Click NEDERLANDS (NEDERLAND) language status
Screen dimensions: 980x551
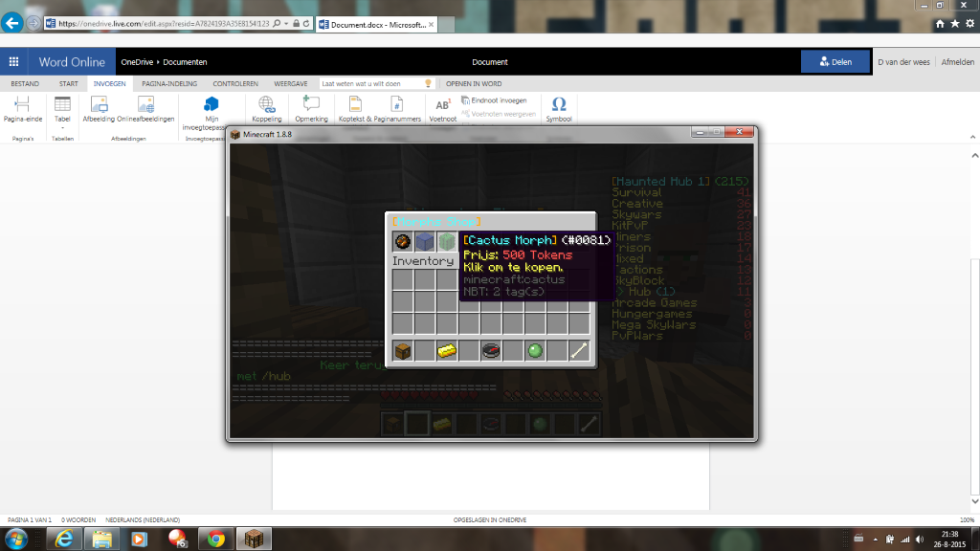143,519
